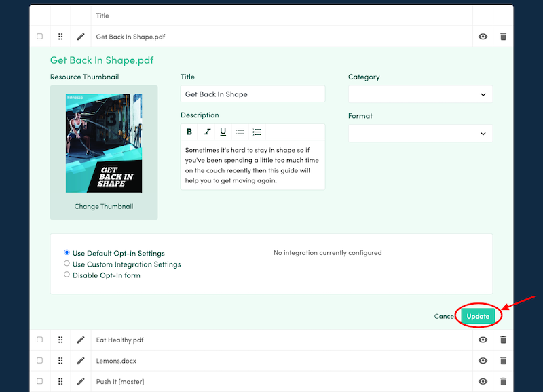Click the drag handle for Get Back In Shape.pdf row

(60, 37)
